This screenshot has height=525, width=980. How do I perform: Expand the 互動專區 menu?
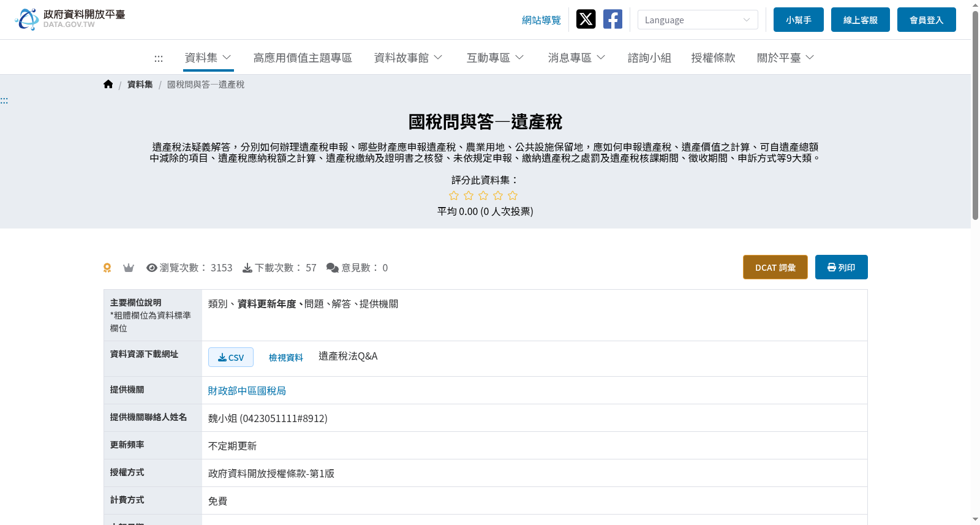click(x=495, y=58)
